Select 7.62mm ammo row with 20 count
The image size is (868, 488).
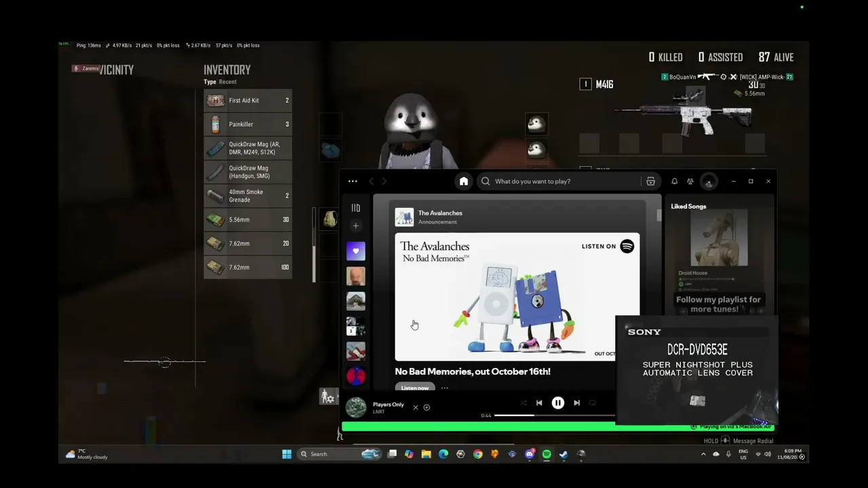click(248, 243)
